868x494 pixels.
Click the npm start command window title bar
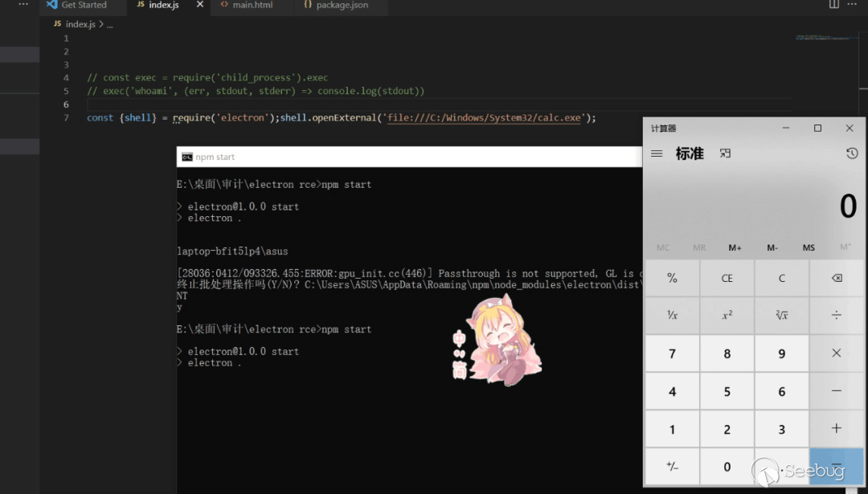click(x=402, y=157)
